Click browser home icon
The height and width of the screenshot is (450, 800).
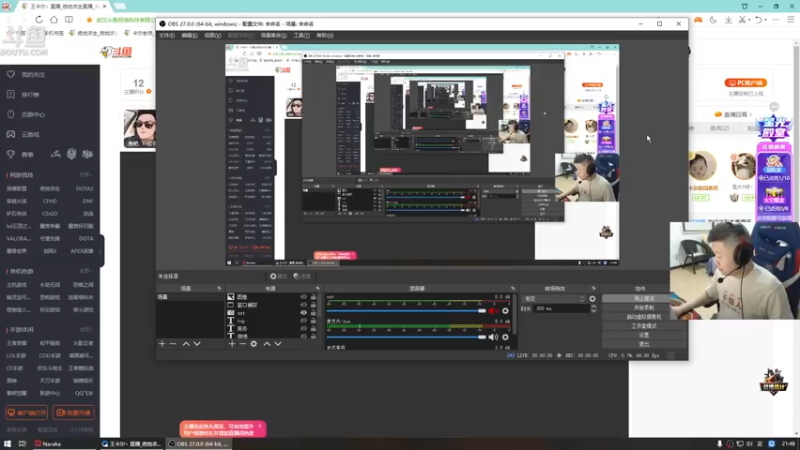[x=54, y=19]
